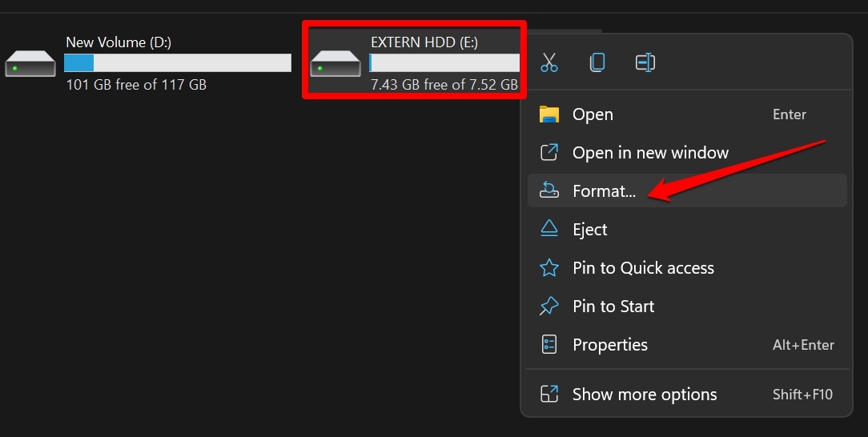Click the EXTERN HDD (E:) storage usage bar
868x437 pixels.
coord(444,63)
